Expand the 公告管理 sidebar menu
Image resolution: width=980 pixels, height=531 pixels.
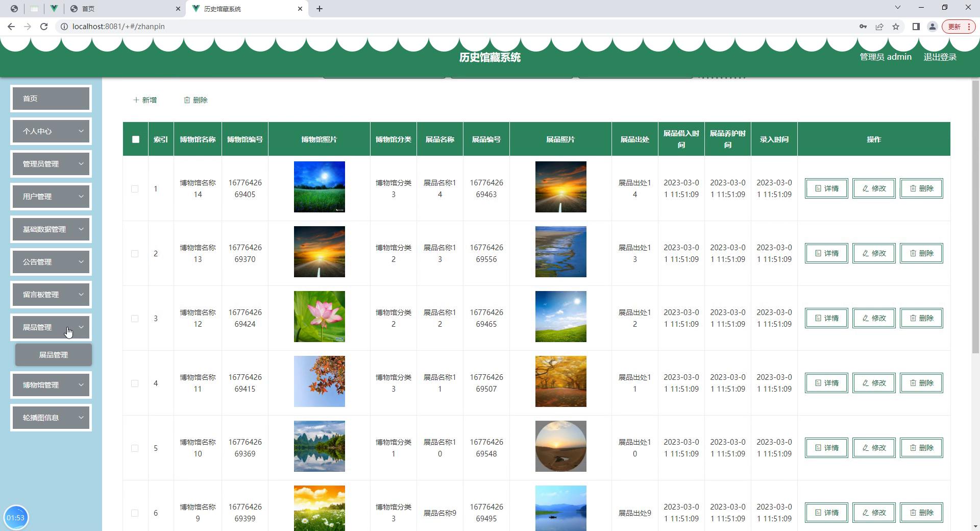[51, 262]
